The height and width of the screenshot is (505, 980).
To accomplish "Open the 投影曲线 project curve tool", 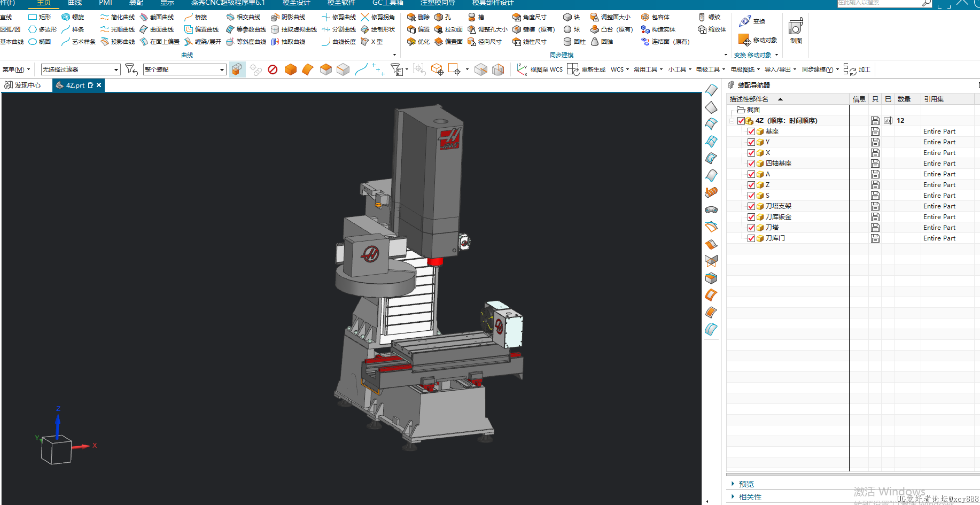I will pos(118,42).
